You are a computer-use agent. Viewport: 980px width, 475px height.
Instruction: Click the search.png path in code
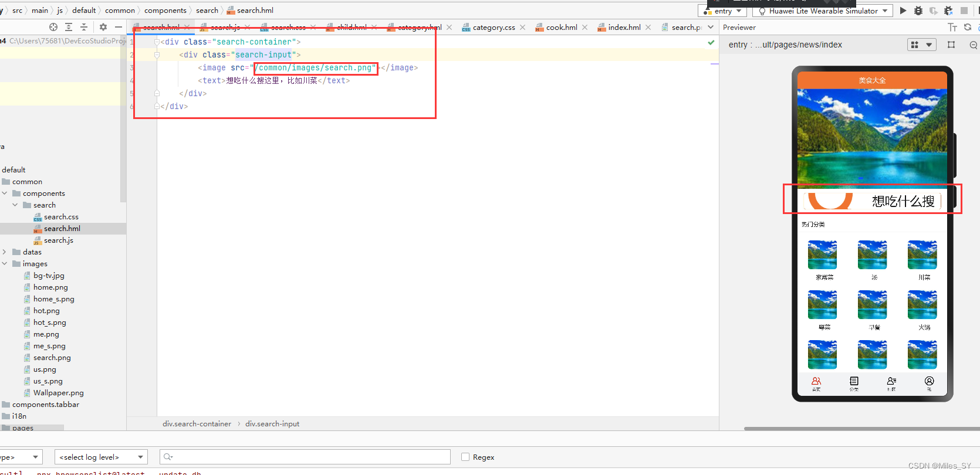315,68
